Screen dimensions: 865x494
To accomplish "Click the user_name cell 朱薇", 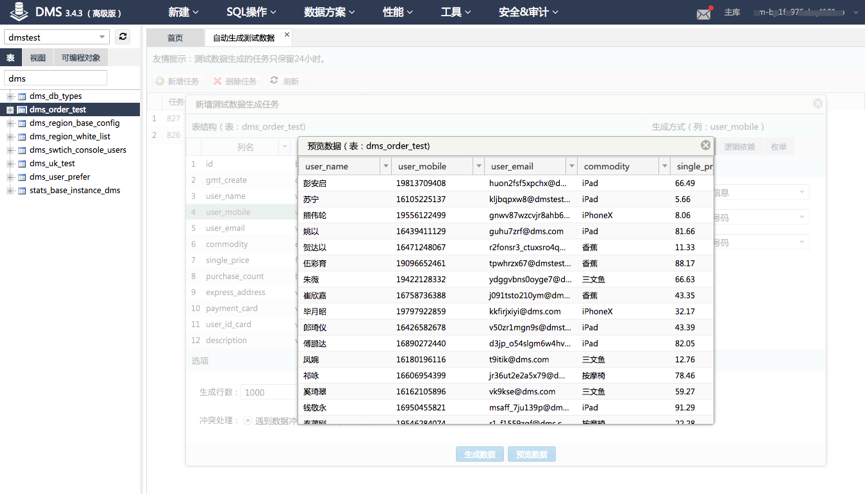I will point(311,279).
